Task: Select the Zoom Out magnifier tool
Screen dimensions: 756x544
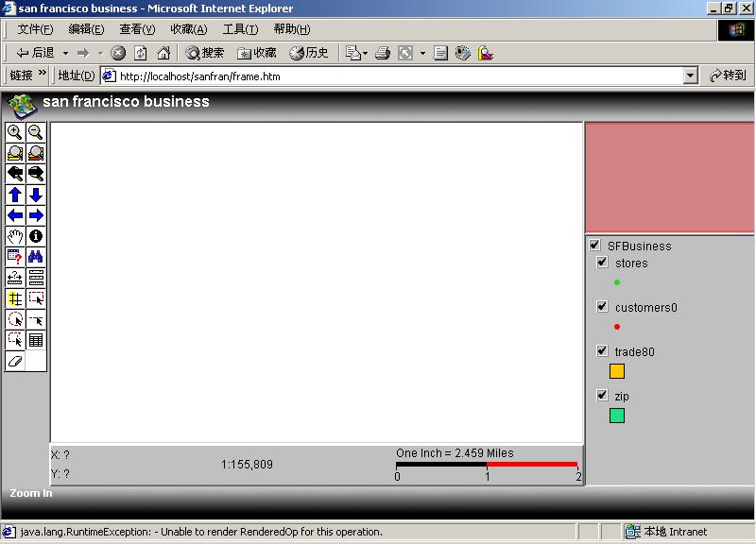Action: coord(36,132)
